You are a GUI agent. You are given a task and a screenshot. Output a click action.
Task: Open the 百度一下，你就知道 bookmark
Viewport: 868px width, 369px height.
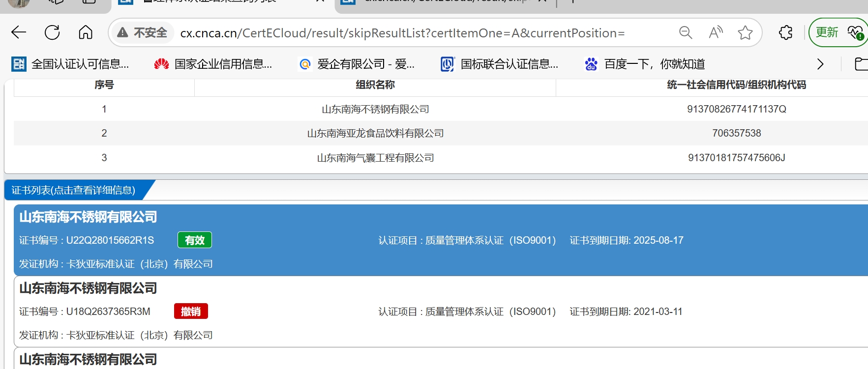644,64
